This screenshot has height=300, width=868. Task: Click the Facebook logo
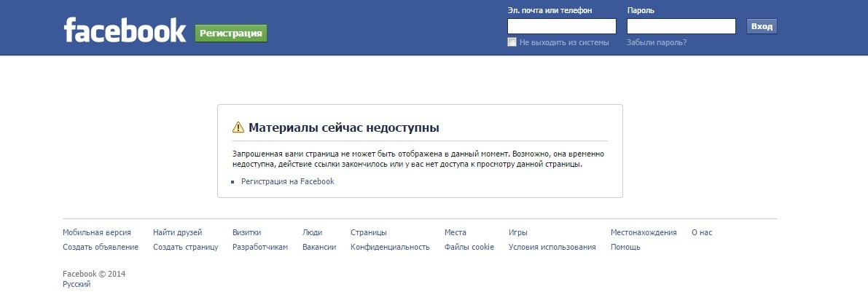coord(125,31)
